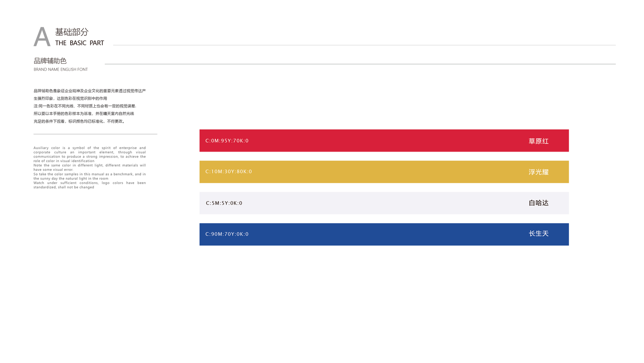Click the light grey swatch labeled 白哈达
Viewport: 644px width, 363px height.
(x=384, y=203)
